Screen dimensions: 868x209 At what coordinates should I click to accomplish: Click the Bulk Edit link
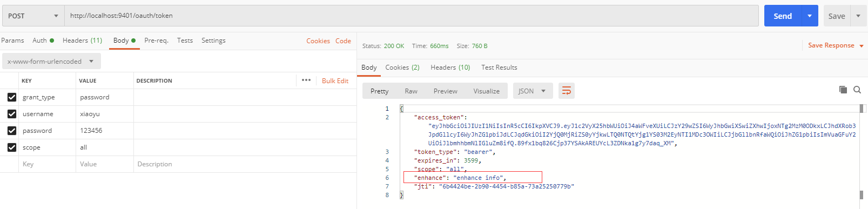click(335, 80)
